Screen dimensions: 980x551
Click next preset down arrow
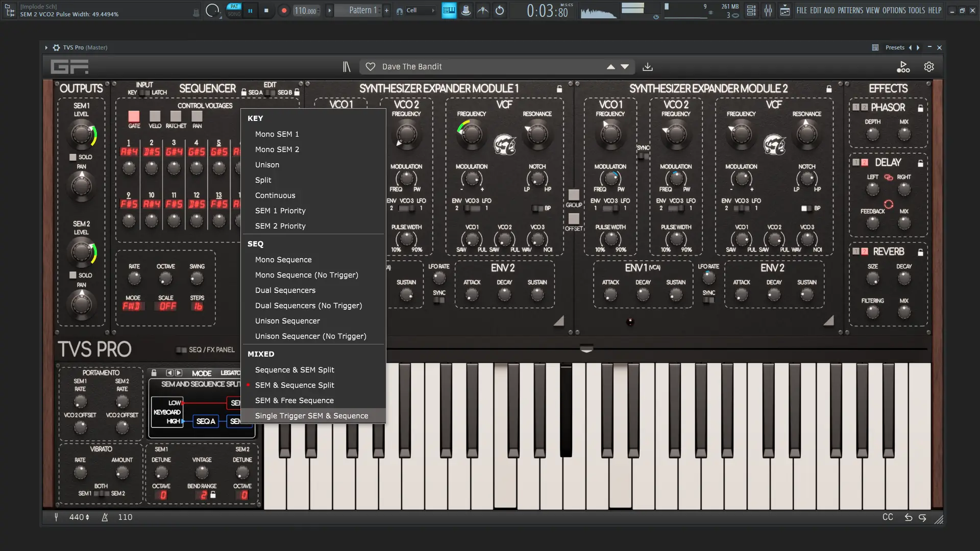pos(625,67)
